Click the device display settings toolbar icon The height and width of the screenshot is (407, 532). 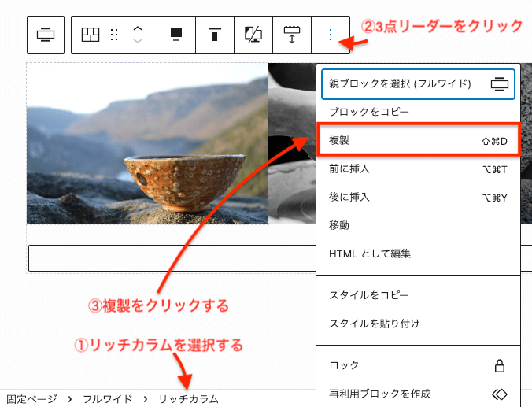[x=253, y=35]
